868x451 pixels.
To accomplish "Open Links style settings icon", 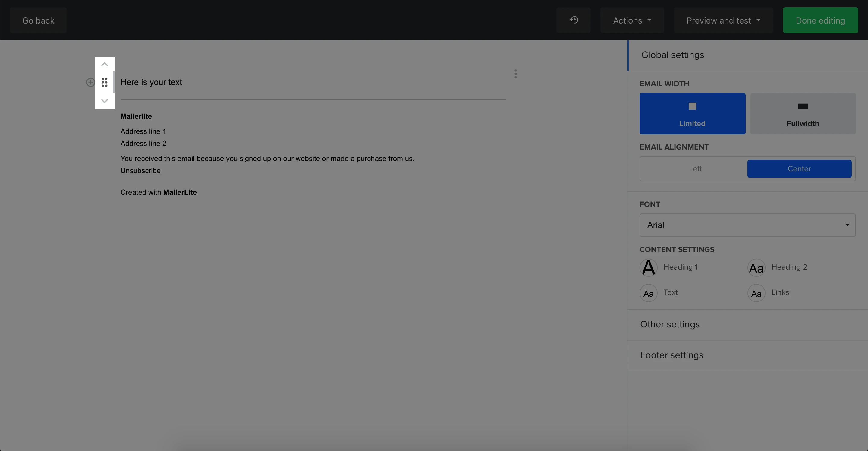I will (x=756, y=293).
